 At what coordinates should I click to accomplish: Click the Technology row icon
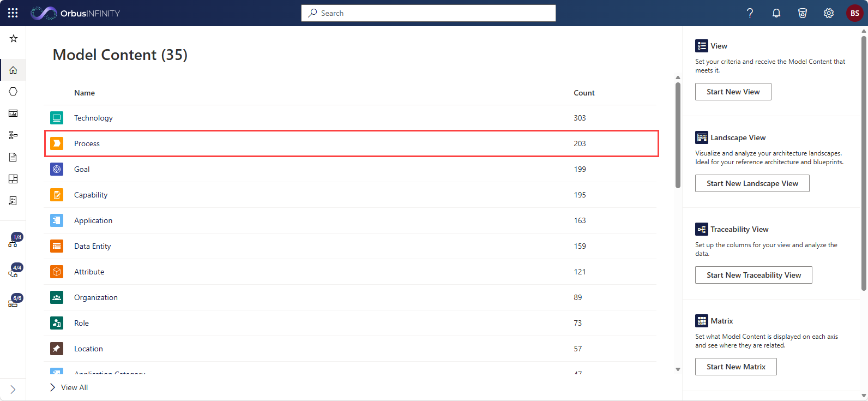(x=57, y=118)
